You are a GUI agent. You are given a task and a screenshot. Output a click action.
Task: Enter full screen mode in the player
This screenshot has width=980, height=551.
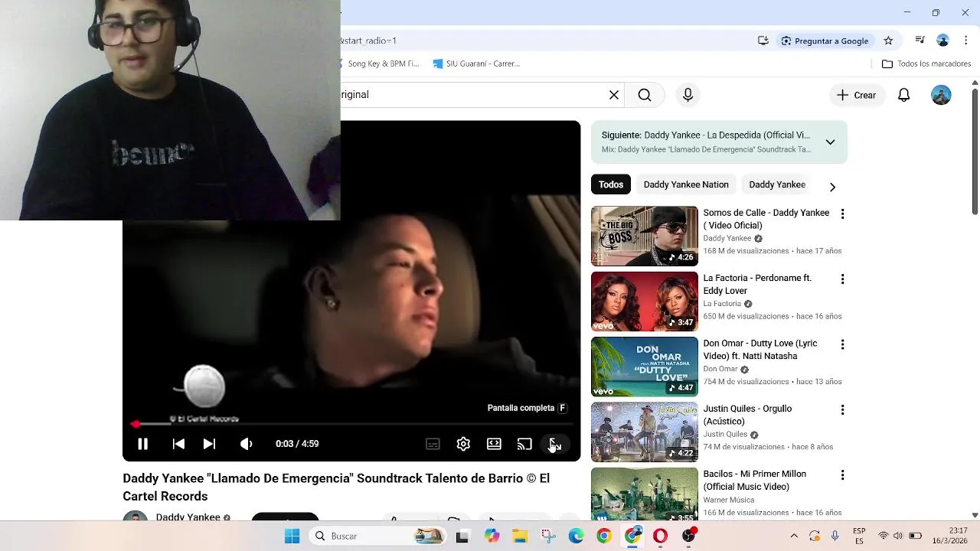[555, 444]
